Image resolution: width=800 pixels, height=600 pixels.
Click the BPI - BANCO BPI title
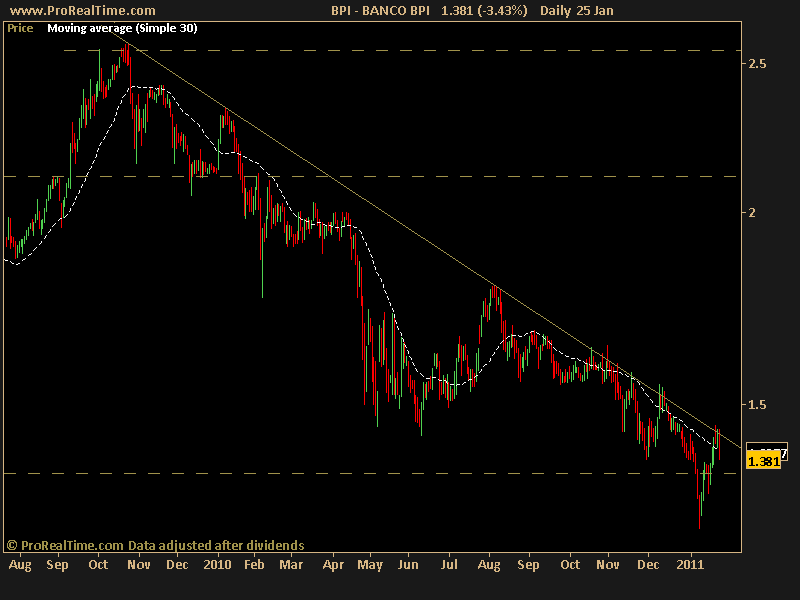tap(381, 10)
